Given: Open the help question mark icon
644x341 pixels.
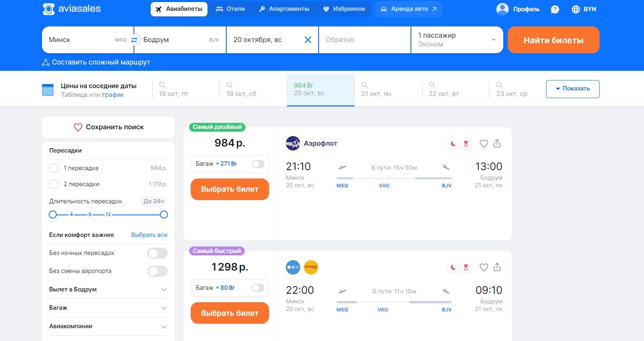Looking at the screenshot, I should point(555,9).
